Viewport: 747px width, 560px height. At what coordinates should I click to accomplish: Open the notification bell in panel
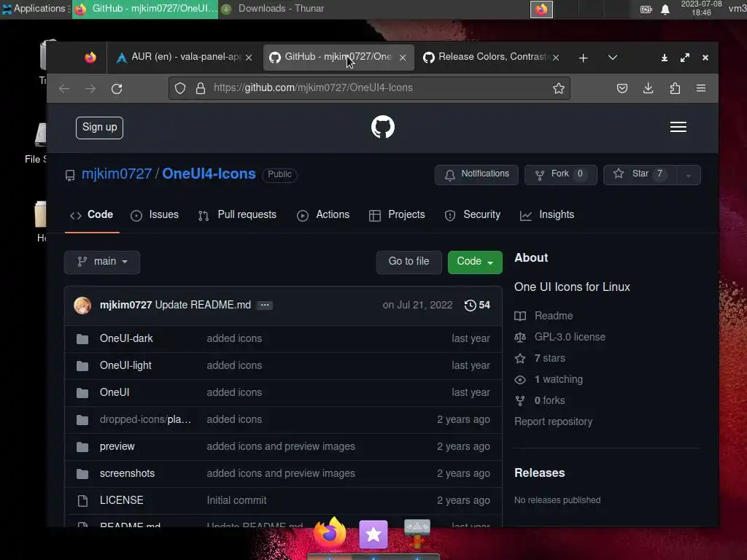tap(665, 9)
